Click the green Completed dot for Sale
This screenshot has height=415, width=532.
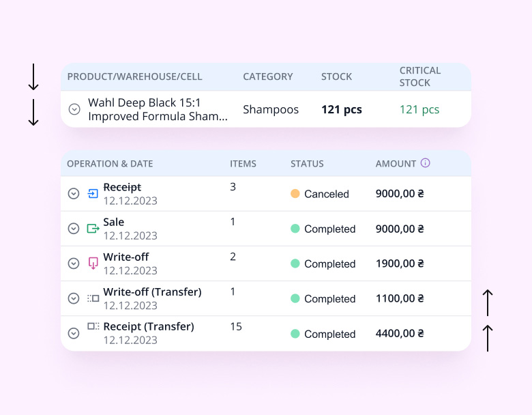[x=295, y=229]
